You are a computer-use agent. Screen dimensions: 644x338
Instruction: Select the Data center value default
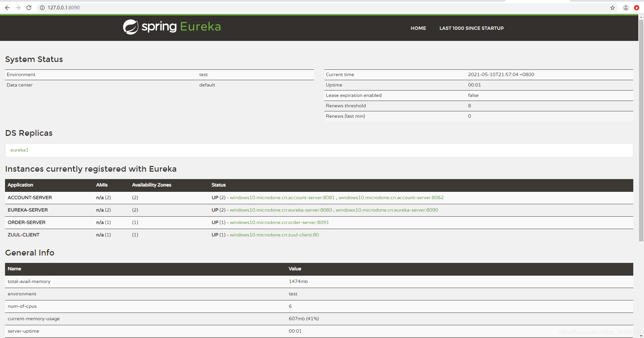207,85
